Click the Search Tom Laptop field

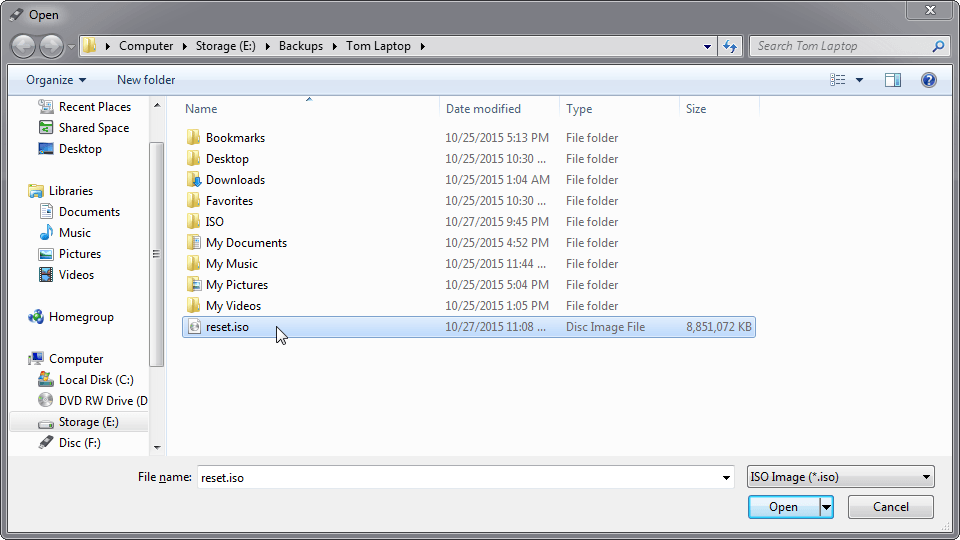[x=840, y=46]
